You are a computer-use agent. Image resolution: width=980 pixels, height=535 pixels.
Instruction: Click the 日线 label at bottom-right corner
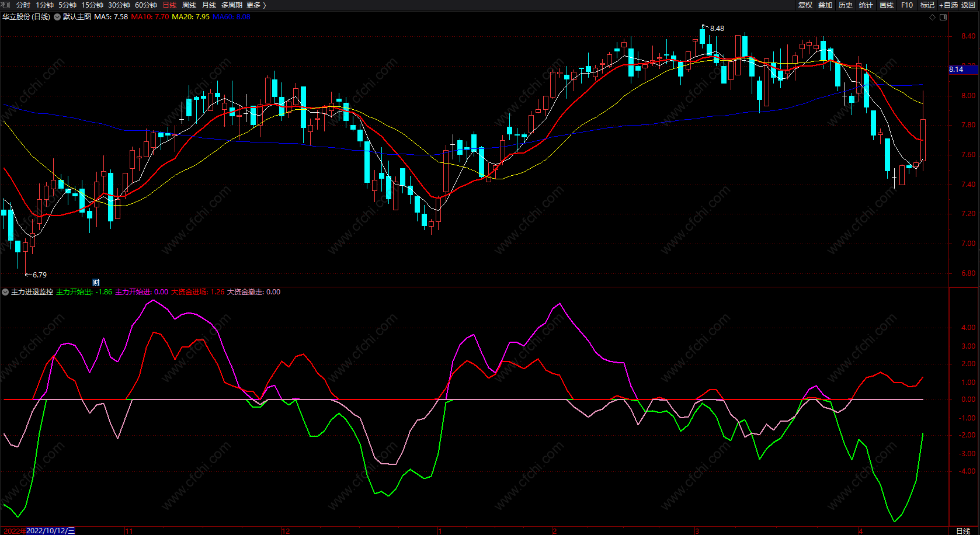(963, 531)
